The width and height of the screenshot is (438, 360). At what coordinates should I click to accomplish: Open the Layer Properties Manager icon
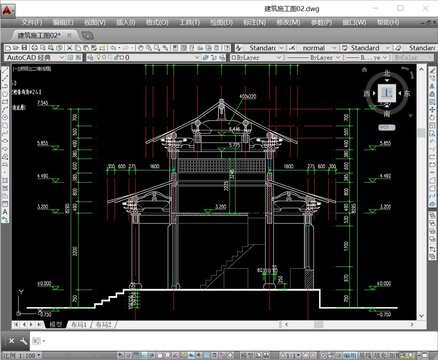pyautogui.click(x=90, y=58)
